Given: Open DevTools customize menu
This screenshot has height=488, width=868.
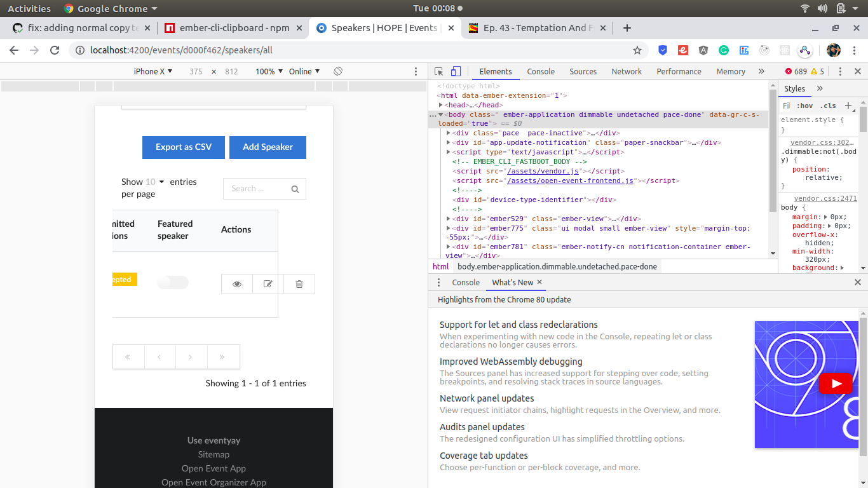Looking at the screenshot, I should (x=840, y=71).
